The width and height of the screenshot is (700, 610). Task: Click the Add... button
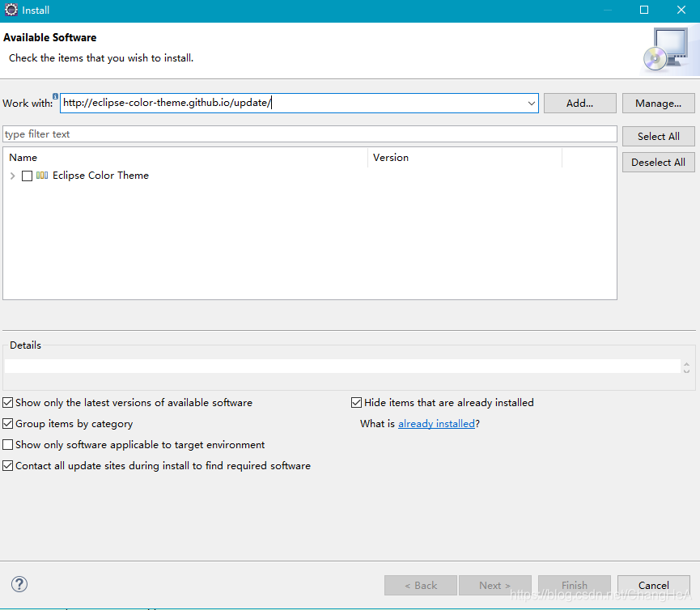[x=580, y=103]
